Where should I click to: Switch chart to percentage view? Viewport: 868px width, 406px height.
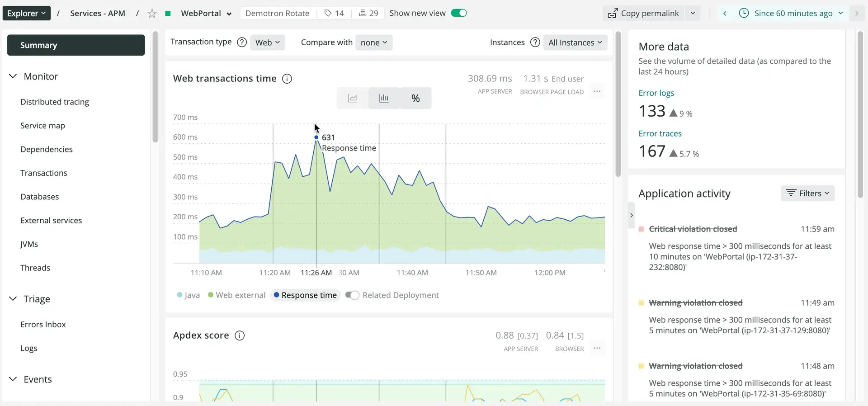click(415, 98)
